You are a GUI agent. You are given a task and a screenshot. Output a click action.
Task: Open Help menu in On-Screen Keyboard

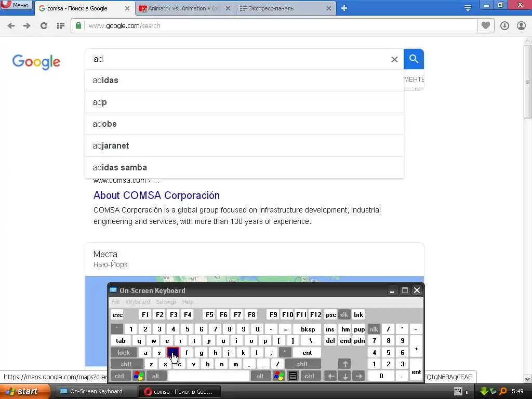tap(188, 302)
